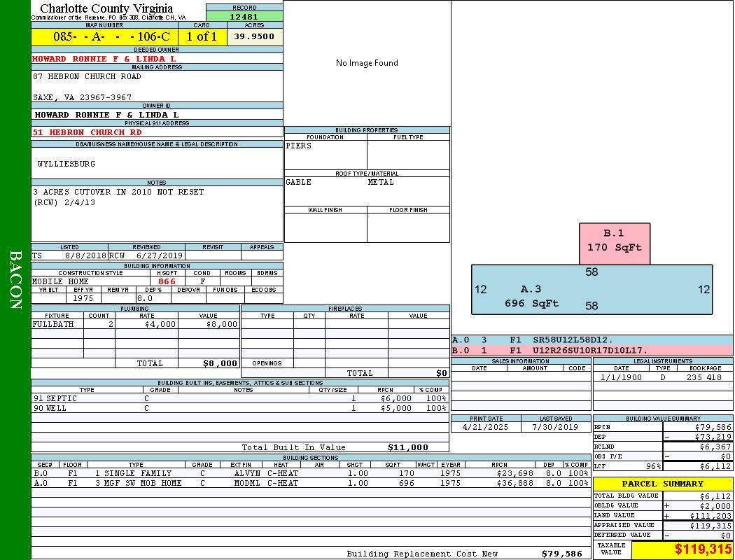The height and width of the screenshot is (560, 735).
Task: Click the pink B.0 sketch legend row
Action: point(591,350)
